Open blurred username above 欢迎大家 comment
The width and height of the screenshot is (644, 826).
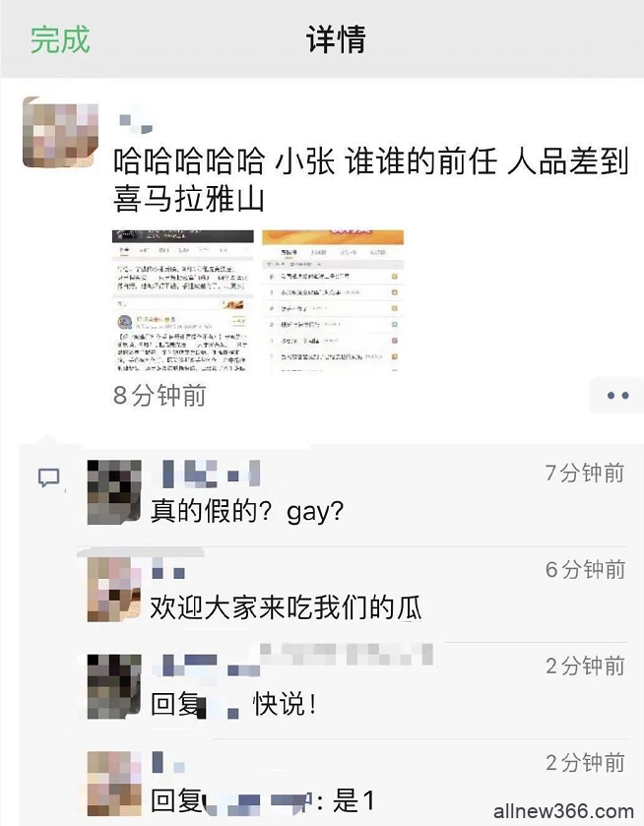[168, 572]
